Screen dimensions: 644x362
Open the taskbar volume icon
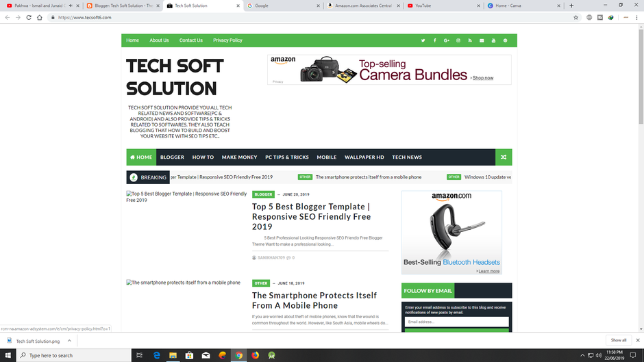[x=598, y=355]
